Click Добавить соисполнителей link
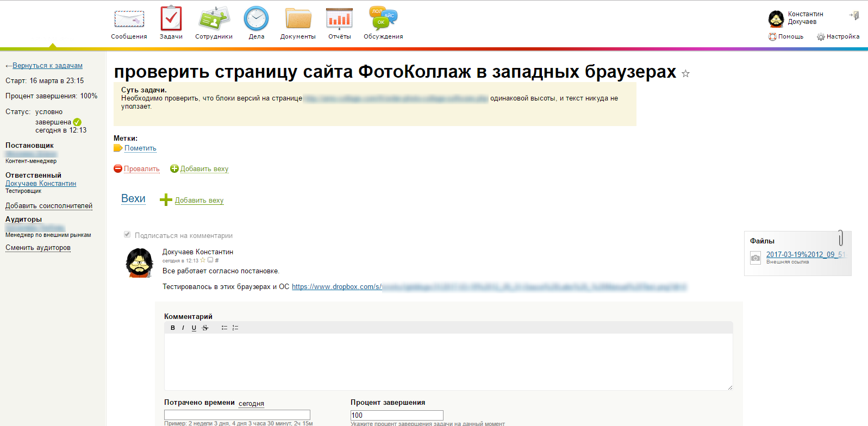Screen dimensions: 868x426 pos(49,205)
